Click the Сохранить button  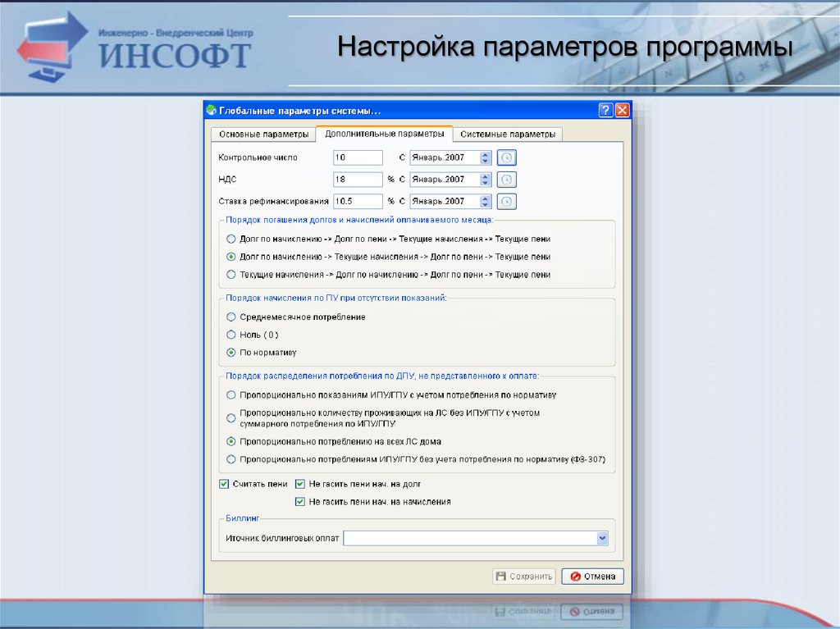point(524,577)
